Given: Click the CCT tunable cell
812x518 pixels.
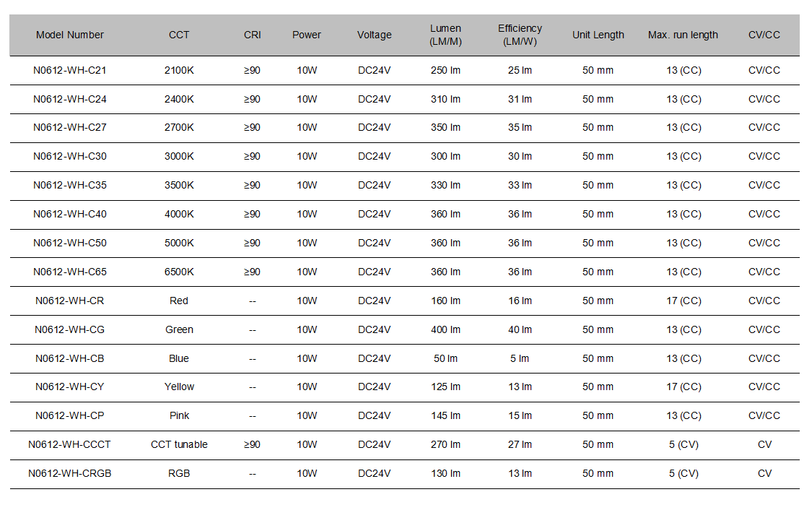Looking at the screenshot, I should [x=179, y=444].
